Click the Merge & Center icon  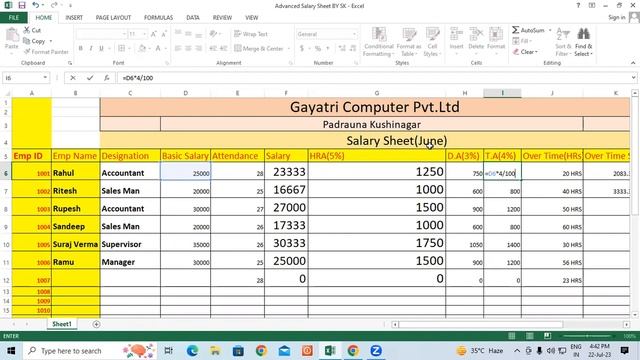click(x=238, y=48)
